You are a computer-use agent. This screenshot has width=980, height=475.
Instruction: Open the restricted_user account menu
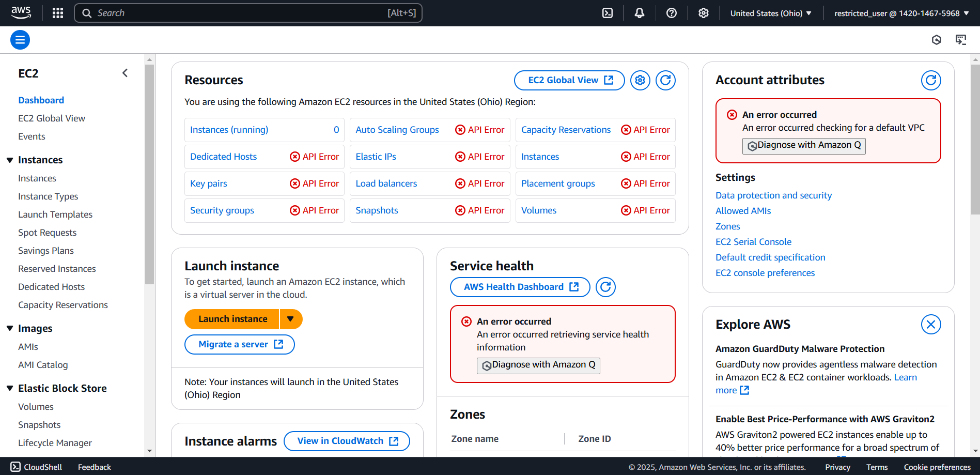click(901, 13)
